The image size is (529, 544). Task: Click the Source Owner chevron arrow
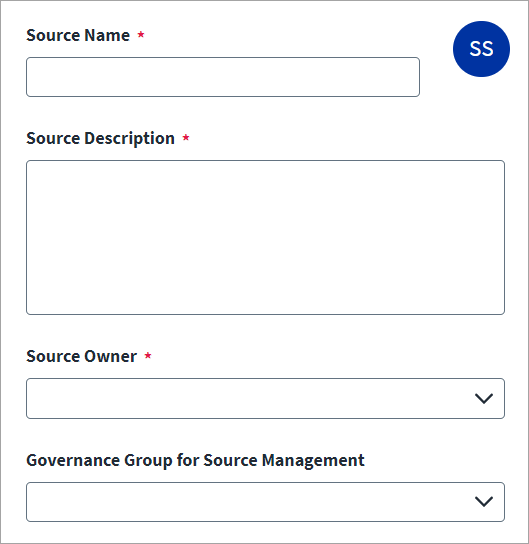pos(484,398)
